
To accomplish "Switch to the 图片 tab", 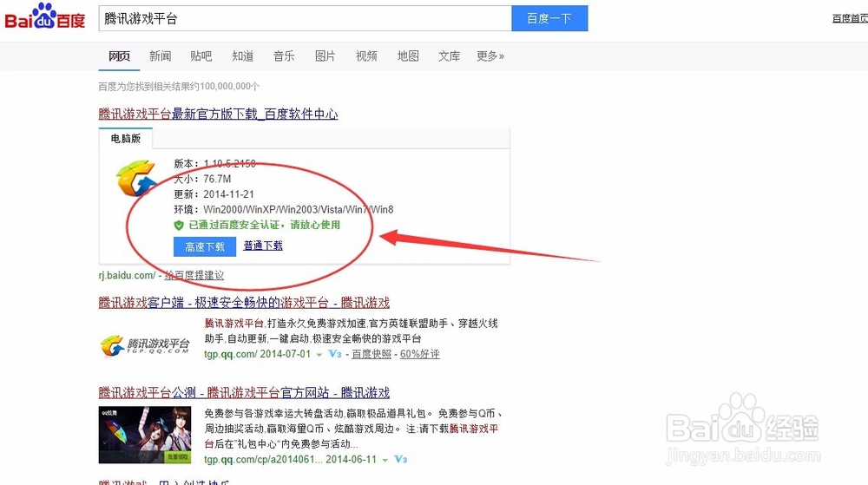I will tap(325, 56).
